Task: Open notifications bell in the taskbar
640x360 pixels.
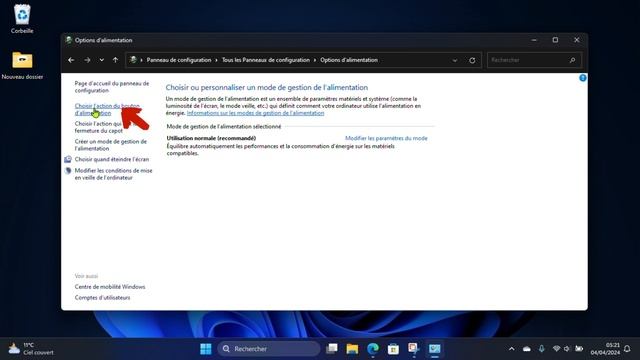Action: pos(627,349)
